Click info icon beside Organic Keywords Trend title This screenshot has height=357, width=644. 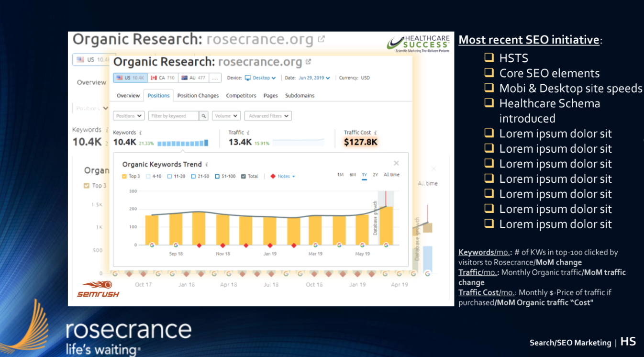pyautogui.click(x=207, y=165)
